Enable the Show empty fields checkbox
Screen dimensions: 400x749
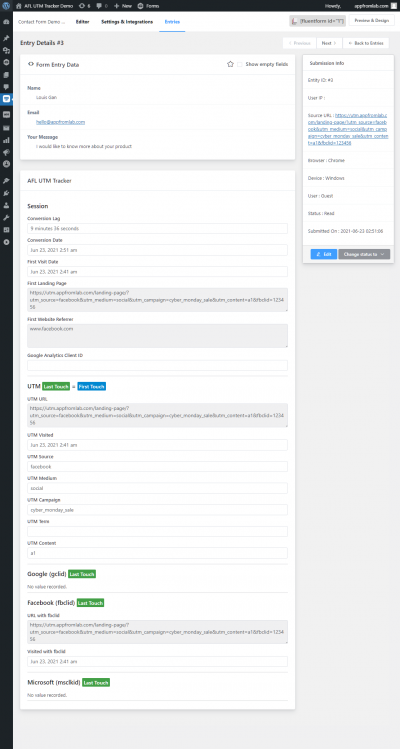pyautogui.click(x=240, y=64)
